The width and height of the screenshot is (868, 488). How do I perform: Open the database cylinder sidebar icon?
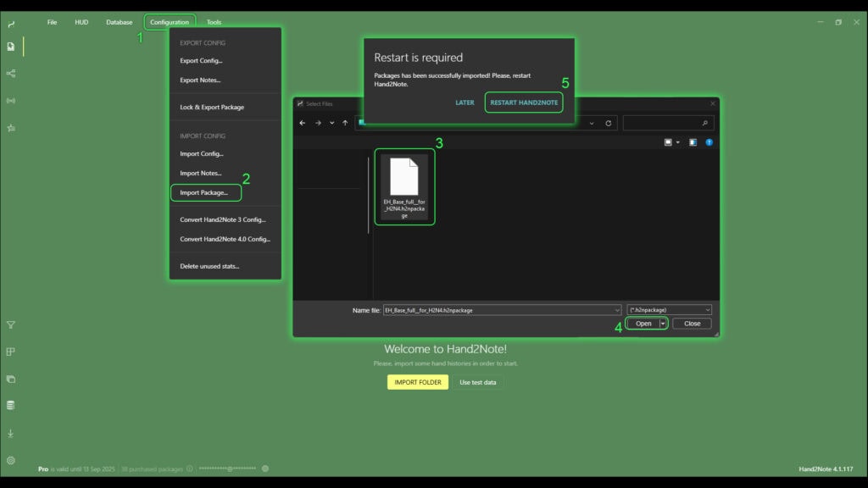pos(11,406)
